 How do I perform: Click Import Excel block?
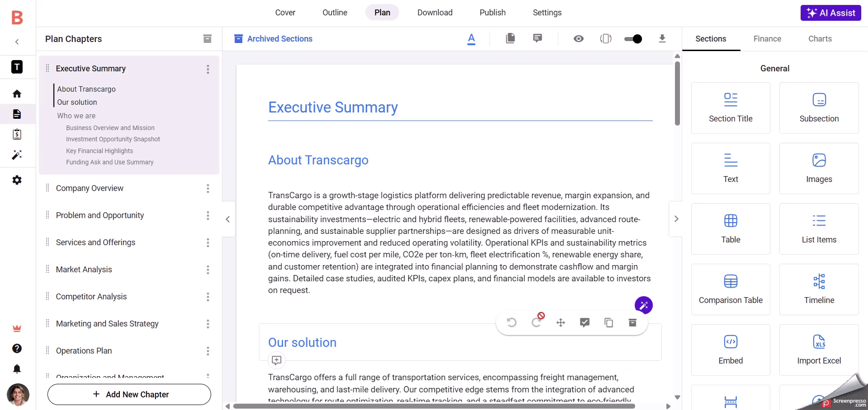pos(819,350)
